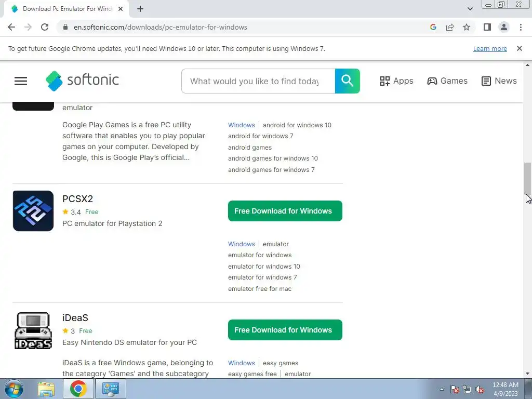Open the Softonic hamburger menu
The height and width of the screenshot is (399, 532).
pyautogui.click(x=21, y=81)
